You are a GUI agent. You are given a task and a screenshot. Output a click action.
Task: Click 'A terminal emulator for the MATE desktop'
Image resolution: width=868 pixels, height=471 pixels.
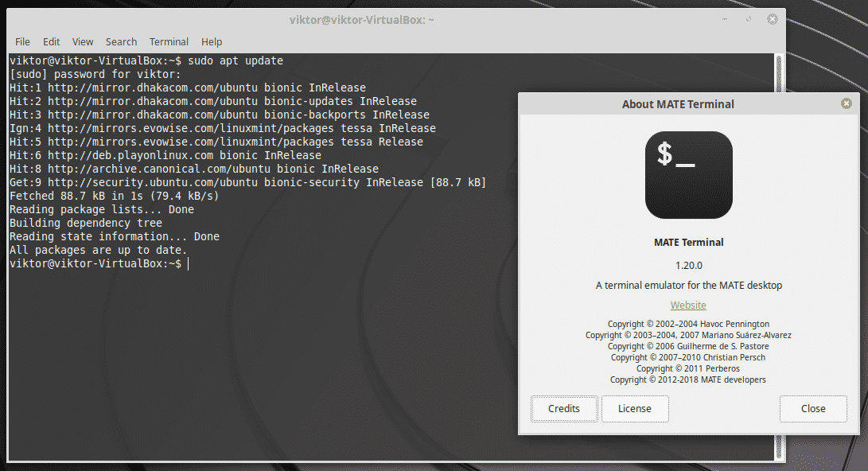point(689,286)
